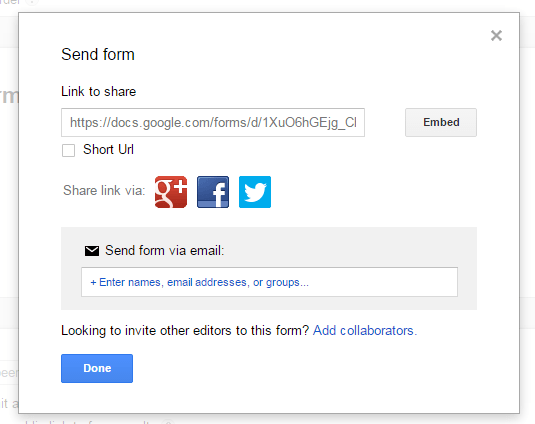Click the Link to share label

pos(99,91)
